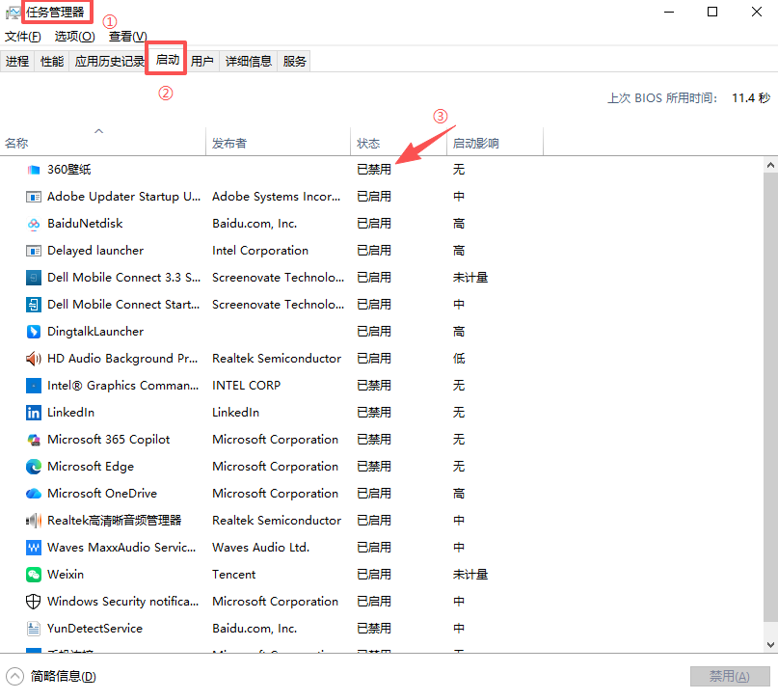Collapse to 简略信息 using the circle arrow
This screenshot has height=700, width=778.
pos(14,676)
